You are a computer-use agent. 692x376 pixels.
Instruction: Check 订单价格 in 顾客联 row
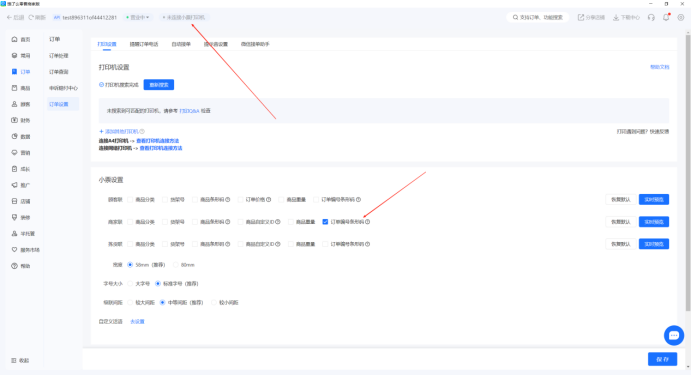241,200
